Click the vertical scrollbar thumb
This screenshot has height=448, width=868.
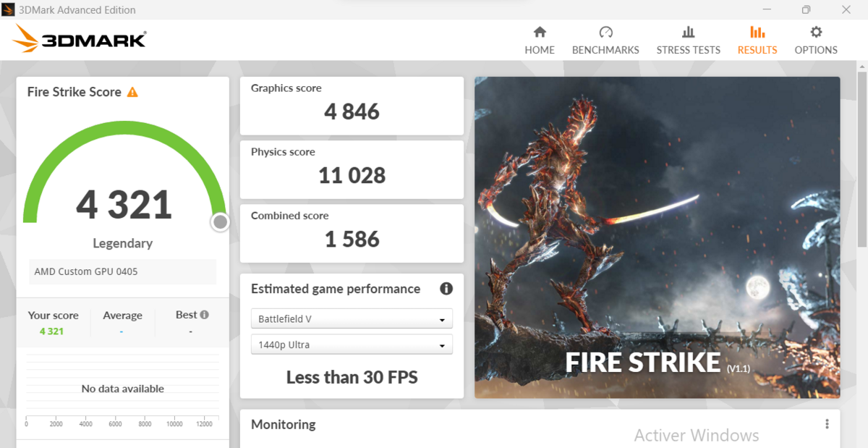point(861,159)
